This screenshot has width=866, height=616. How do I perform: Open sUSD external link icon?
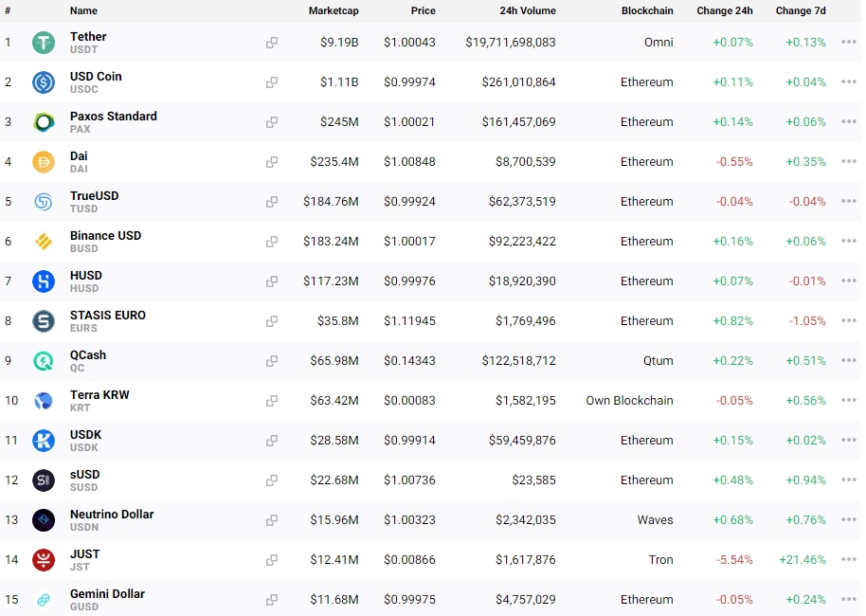click(x=272, y=480)
